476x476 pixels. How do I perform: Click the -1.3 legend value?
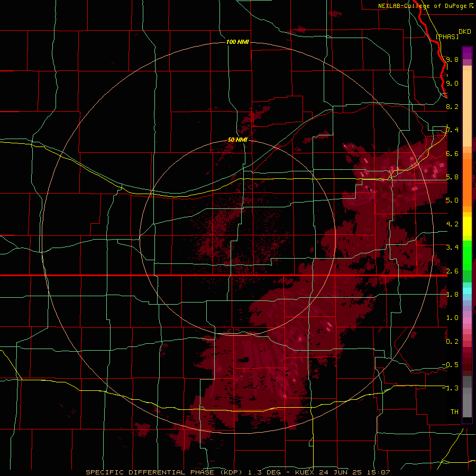point(450,388)
